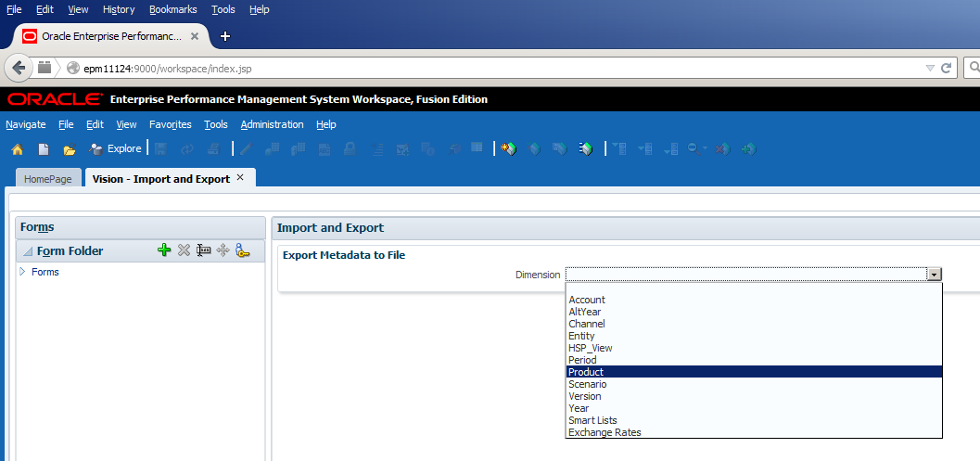980x461 pixels.
Task: Choose Year in the Dimension list
Action: click(x=754, y=408)
